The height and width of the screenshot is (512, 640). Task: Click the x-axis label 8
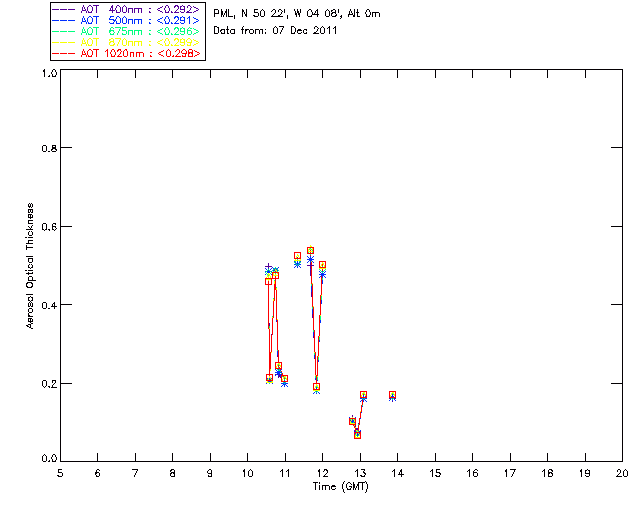click(x=173, y=473)
